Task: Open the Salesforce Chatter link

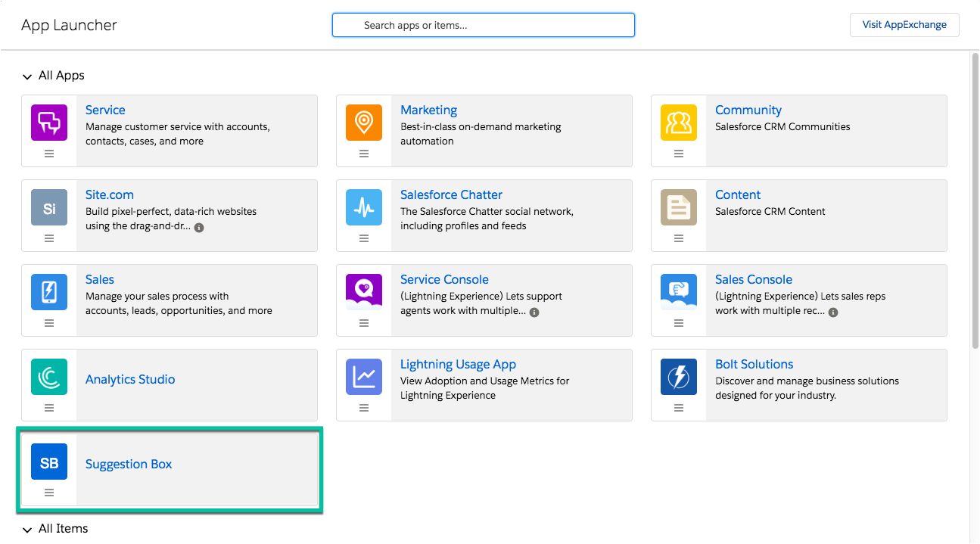Action: (451, 194)
